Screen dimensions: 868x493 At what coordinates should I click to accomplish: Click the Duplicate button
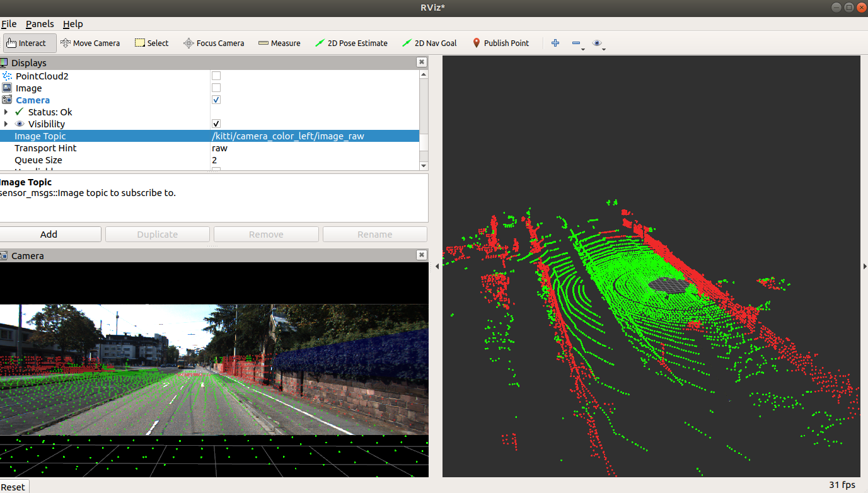[158, 234]
